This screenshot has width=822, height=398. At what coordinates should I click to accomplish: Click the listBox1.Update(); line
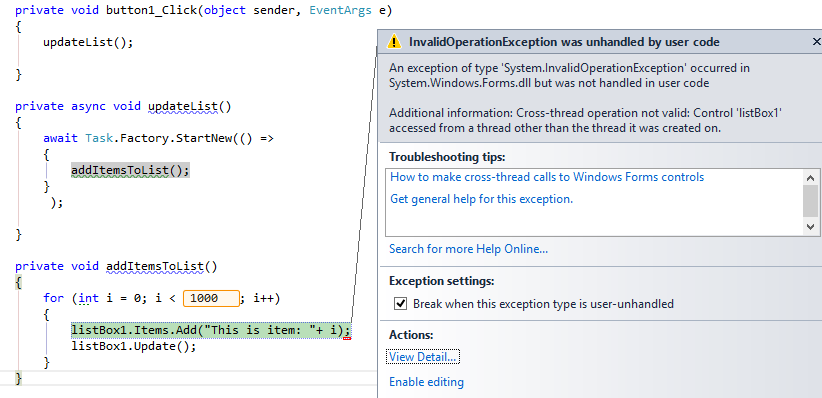(133, 347)
